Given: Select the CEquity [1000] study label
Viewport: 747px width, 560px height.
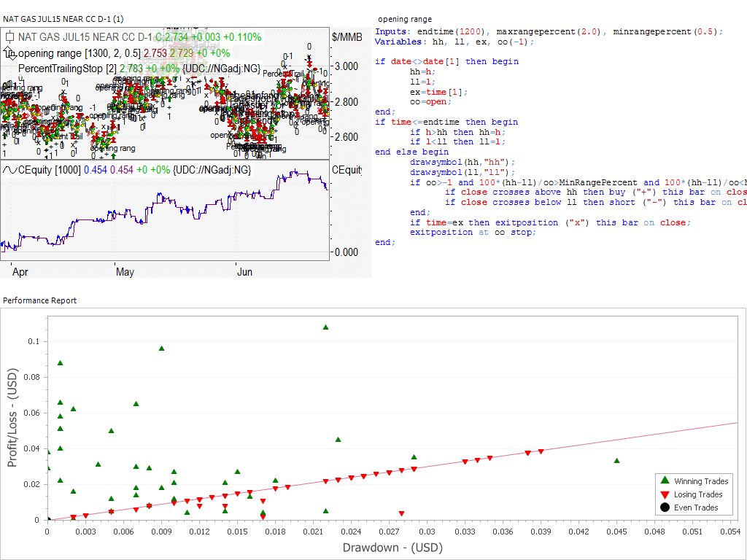Looking at the screenshot, I should point(50,170).
